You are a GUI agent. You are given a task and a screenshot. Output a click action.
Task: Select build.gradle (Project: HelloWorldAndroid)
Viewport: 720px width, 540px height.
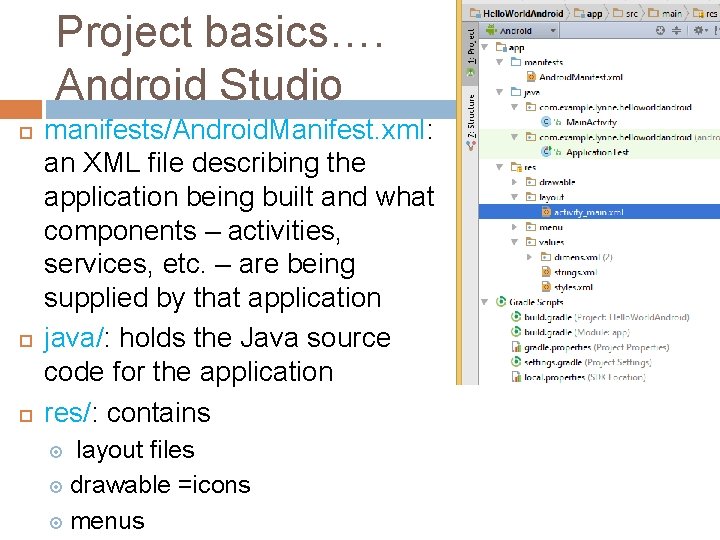pyautogui.click(x=607, y=317)
